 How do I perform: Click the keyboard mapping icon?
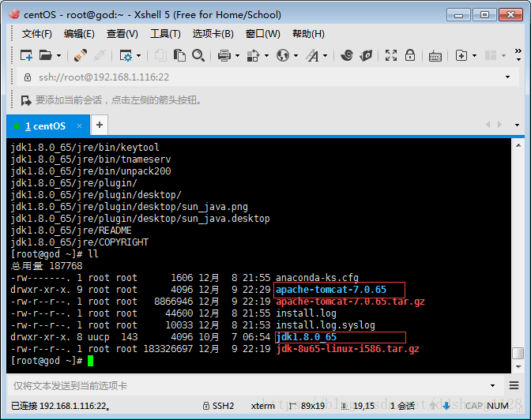point(435,56)
